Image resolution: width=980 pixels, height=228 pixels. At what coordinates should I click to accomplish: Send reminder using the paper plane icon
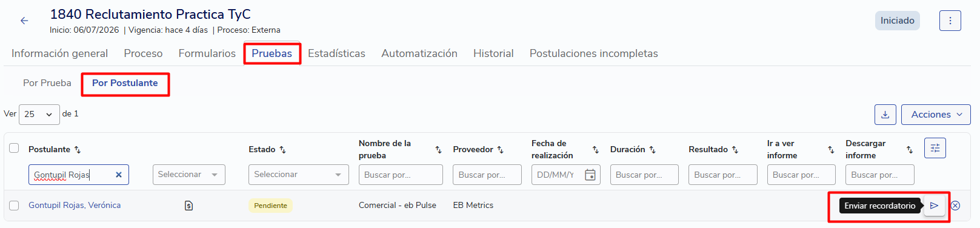click(x=934, y=206)
